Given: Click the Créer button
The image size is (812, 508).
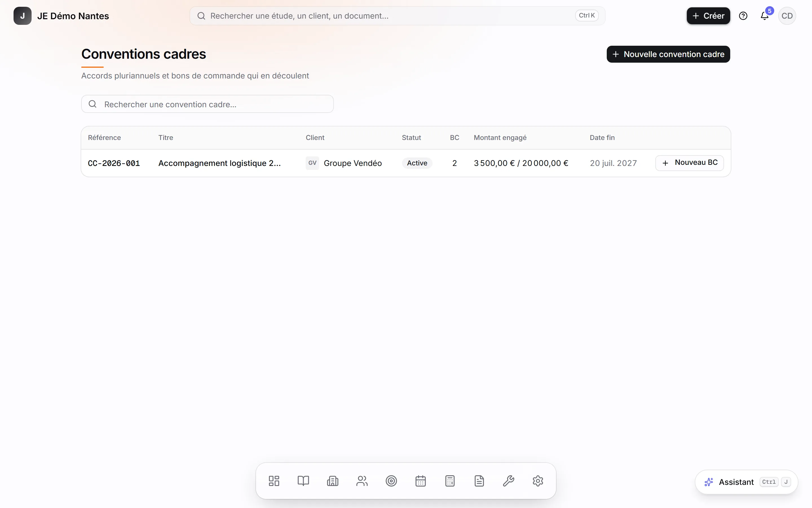Looking at the screenshot, I should point(708,16).
